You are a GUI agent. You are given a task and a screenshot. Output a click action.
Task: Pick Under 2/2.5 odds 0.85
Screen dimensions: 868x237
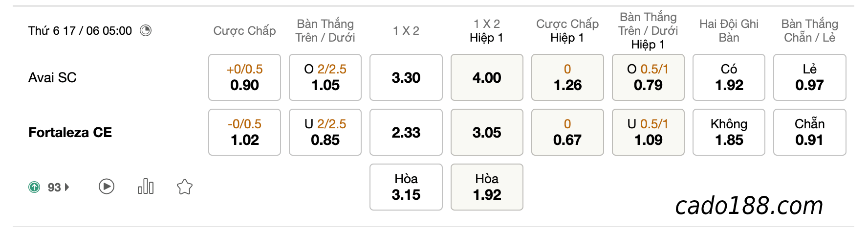(325, 132)
